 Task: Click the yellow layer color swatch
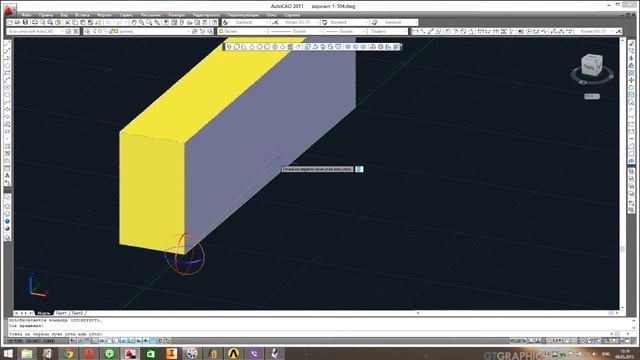[116, 31]
